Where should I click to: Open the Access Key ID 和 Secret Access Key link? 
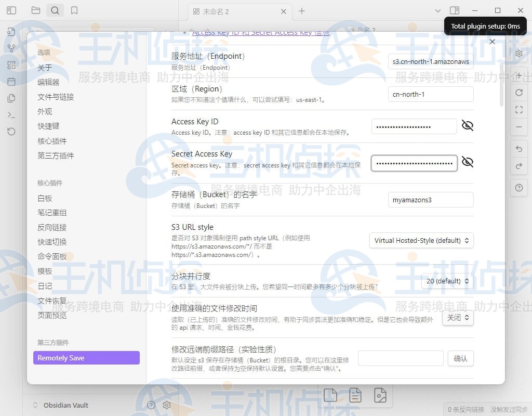261,32
